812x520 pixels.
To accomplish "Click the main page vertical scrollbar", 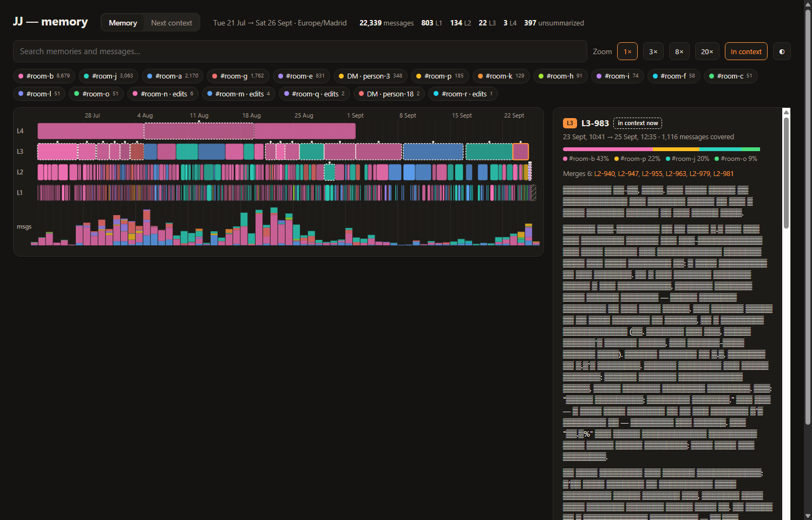I will click(808, 217).
